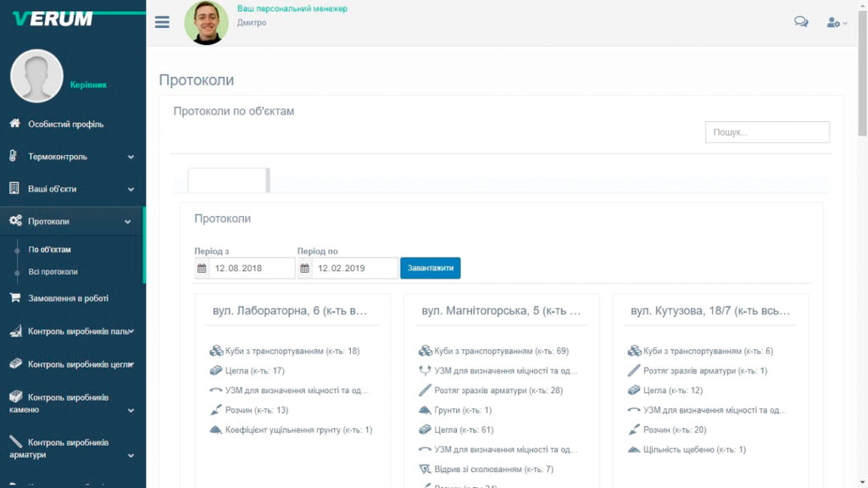Open Куби з транспортуванням (к-ть: 18)
Image resolution: width=868 pixels, height=488 pixels.
292,351
